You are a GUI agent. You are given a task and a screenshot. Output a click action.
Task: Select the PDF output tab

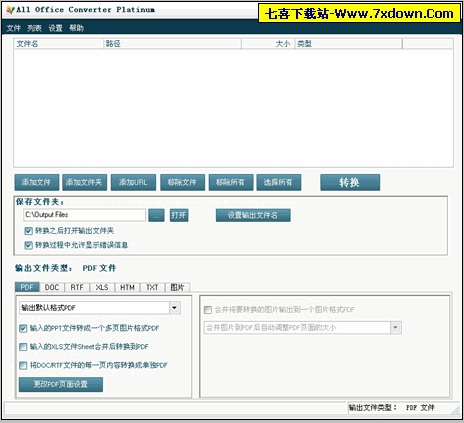pyautogui.click(x=27, y=287)
